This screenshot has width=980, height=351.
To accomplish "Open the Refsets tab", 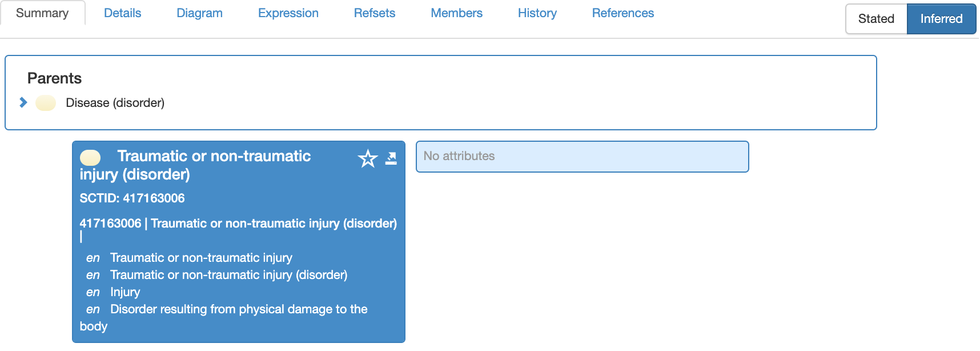I will tap(374, 13).
